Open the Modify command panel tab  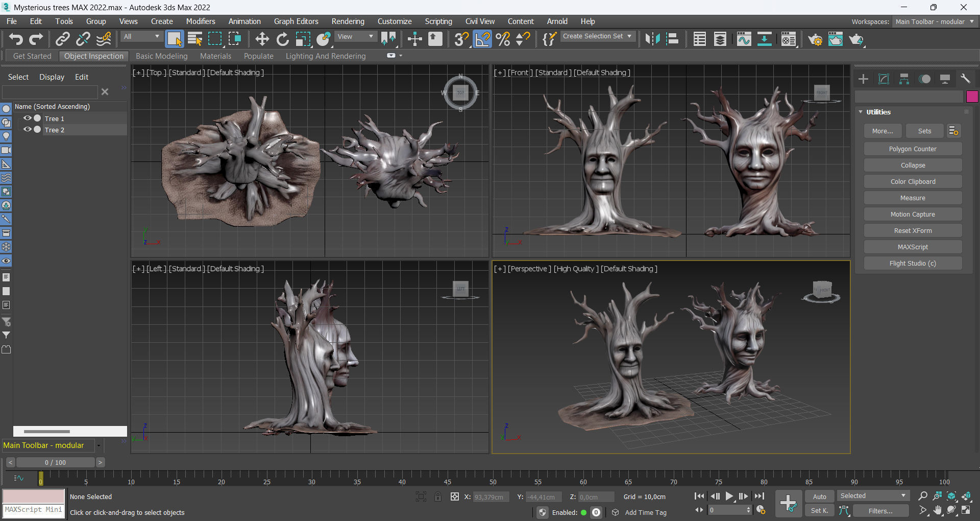884,79
